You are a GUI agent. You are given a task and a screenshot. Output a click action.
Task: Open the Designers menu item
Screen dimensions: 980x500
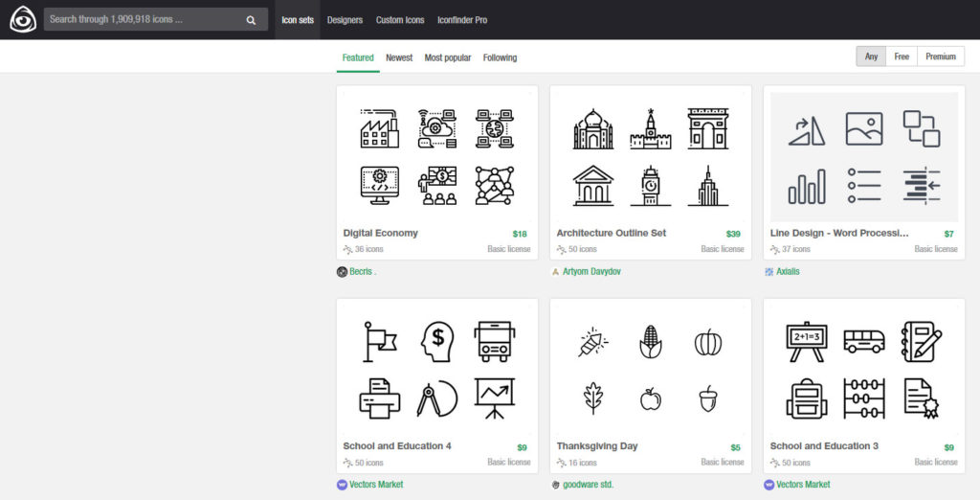[345, 19]
